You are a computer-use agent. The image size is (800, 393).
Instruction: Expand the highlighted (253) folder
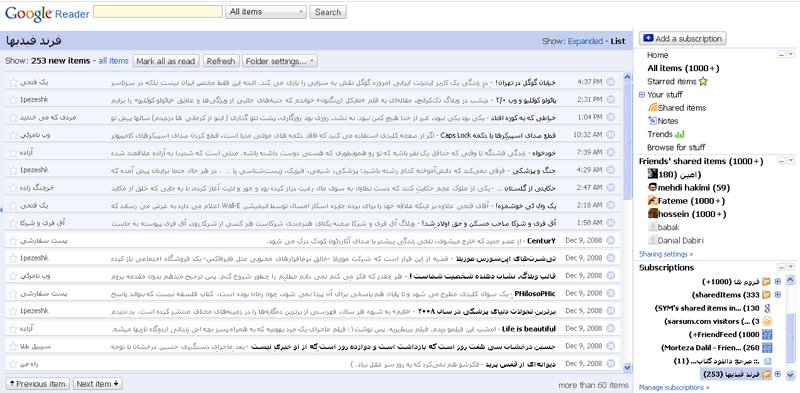point(778,374)
